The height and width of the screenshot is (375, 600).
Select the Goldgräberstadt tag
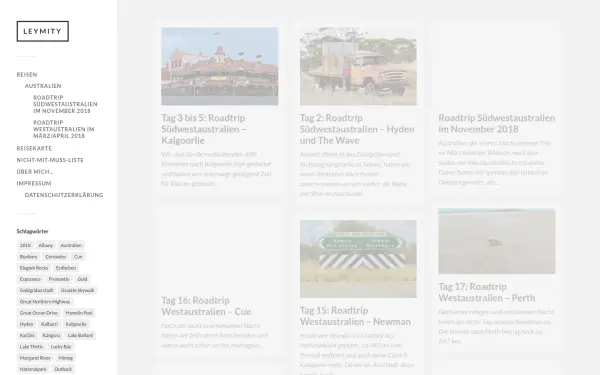36,290
